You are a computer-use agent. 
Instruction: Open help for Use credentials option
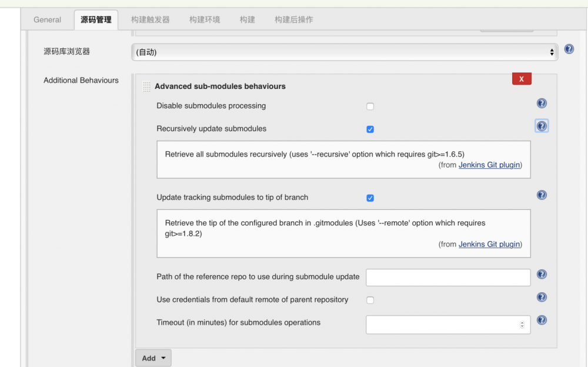[x=542, y=297]
